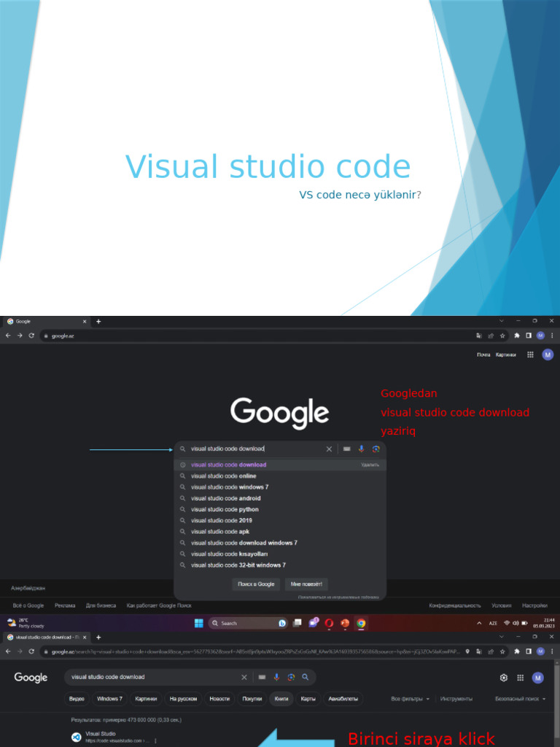Click the microphone voice search icon on Google homepage
This screenshot has width=560, height=747.
click(362, 449)
